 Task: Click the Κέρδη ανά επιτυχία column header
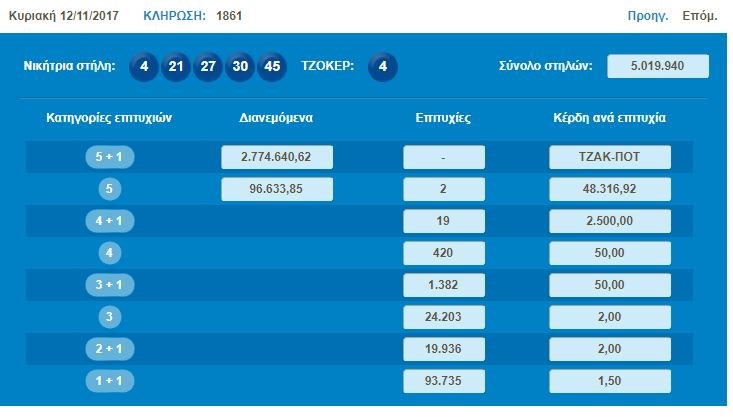[609, 118]
